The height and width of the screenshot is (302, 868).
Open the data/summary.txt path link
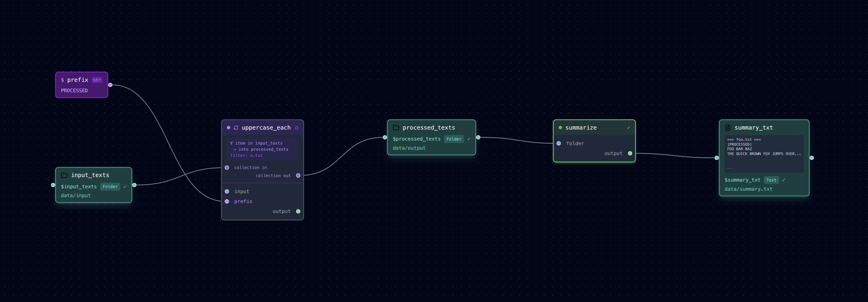[748, 189]
